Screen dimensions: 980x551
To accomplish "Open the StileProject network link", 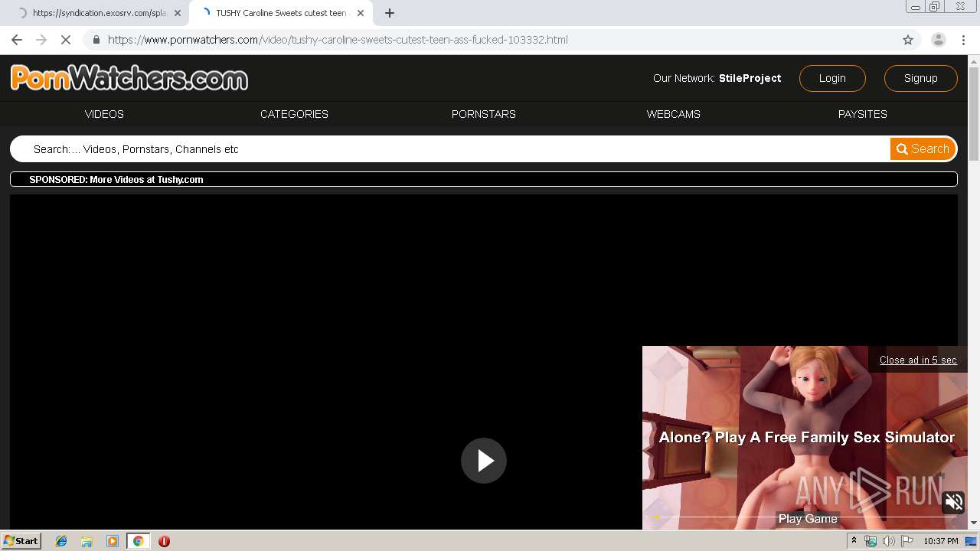I will pyautogui.click(x=750, y=78).
